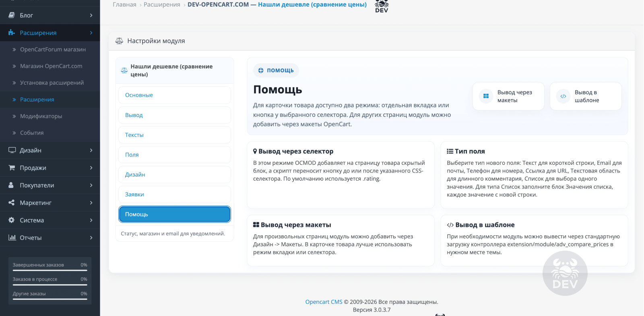The height and width of the screenshot is (316, 644).
Task: Click the code icon in Вывод в шаблоне card
Action: (x=563, y=96)
